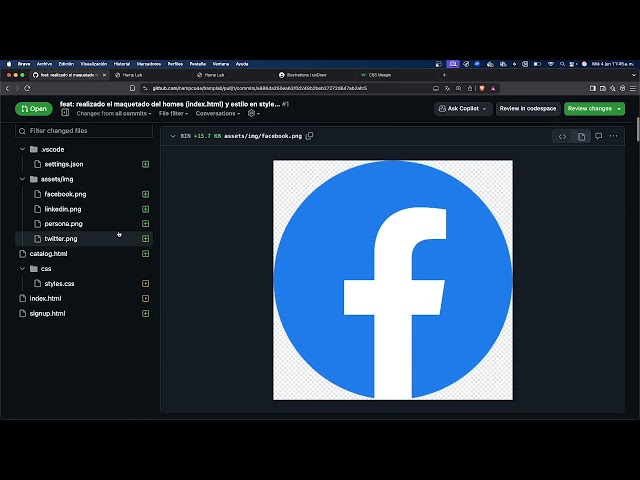Screen dimensions: 640x480
Task: Open the browser hamburger menu
Action: click(x=633, y=88)
